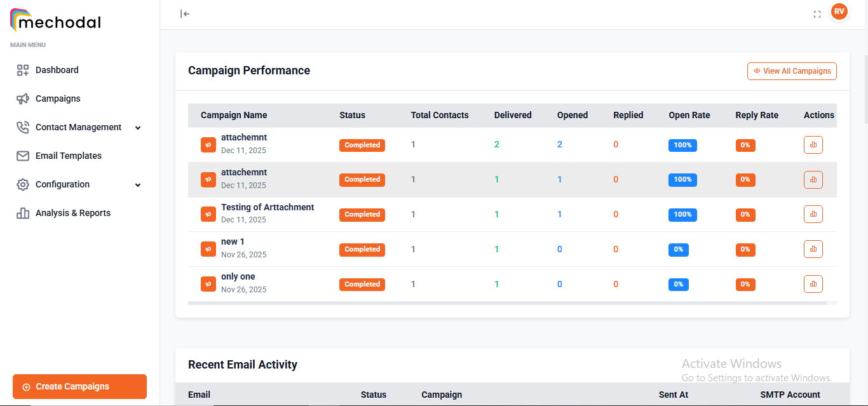Click the Analysis & Reports chart icon

point(23,213)
